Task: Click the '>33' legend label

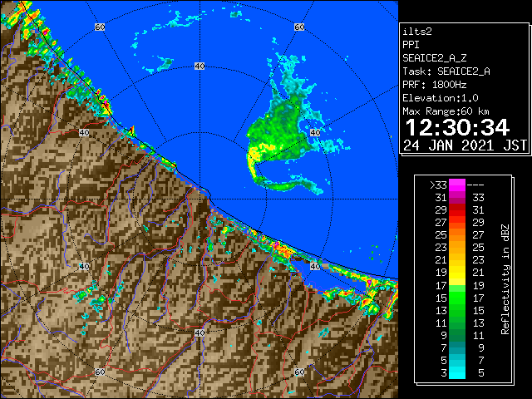Action: click(438, 185)
